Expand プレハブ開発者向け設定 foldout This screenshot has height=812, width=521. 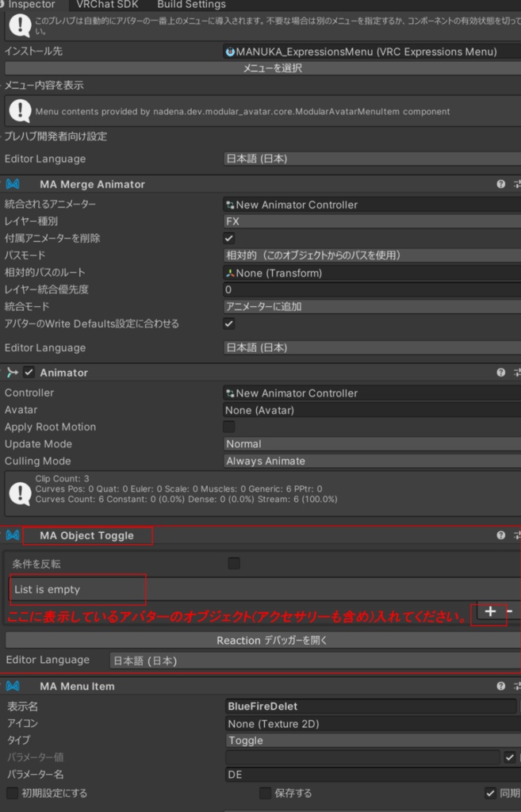point(56,136)
